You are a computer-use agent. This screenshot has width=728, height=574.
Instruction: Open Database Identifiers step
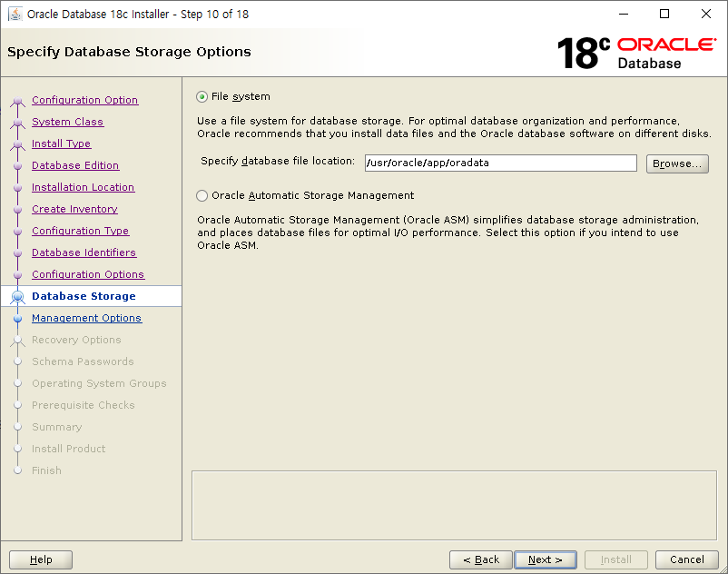pyautogui.click(x=84, y=252)
